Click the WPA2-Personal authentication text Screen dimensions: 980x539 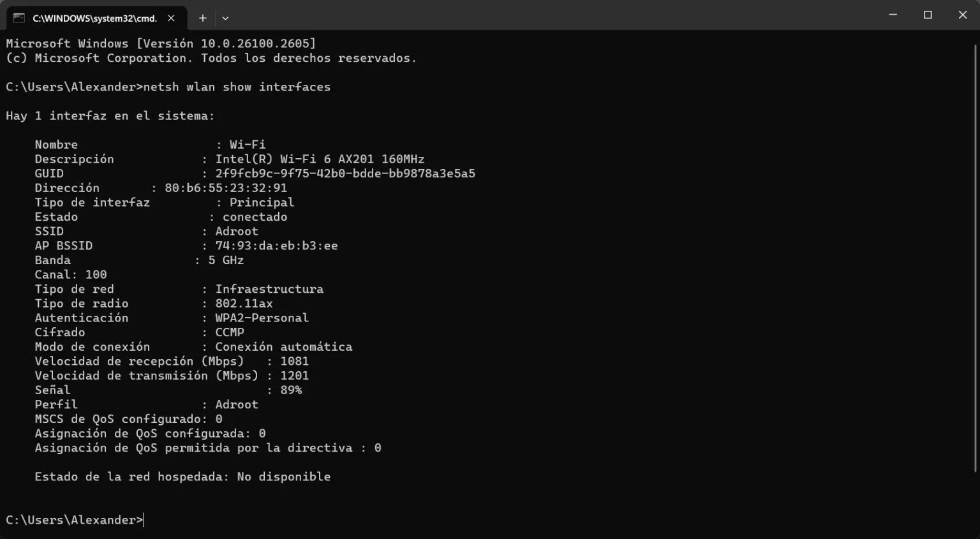point(262,318)
